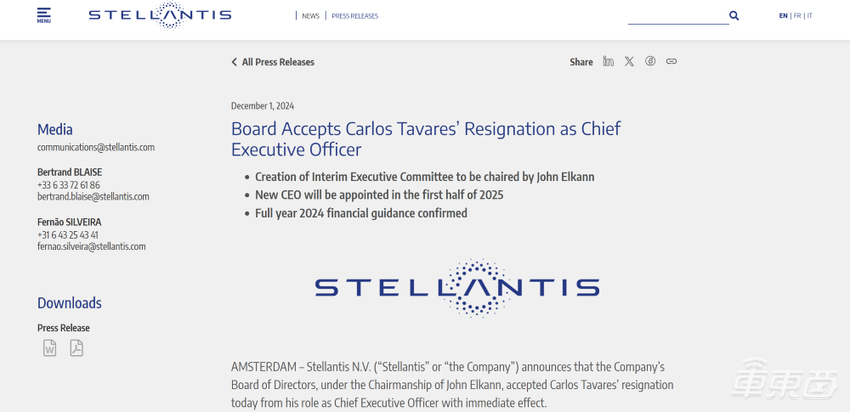Viewport: 850px width, 412px height.
Task: Click the large Stellantis banner image
Action: (457, 288)
